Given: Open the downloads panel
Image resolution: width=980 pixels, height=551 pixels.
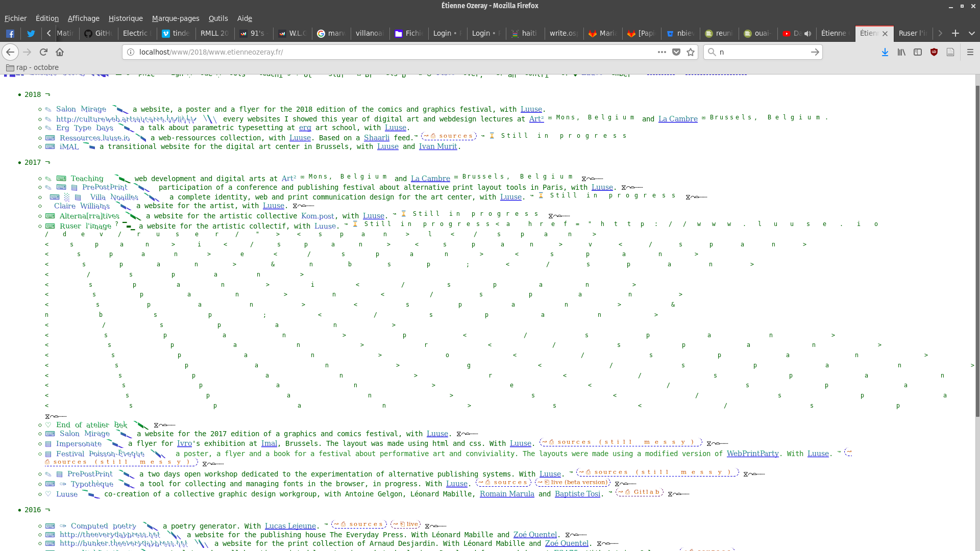Looking at the screenshot, I should pos(885,52).
